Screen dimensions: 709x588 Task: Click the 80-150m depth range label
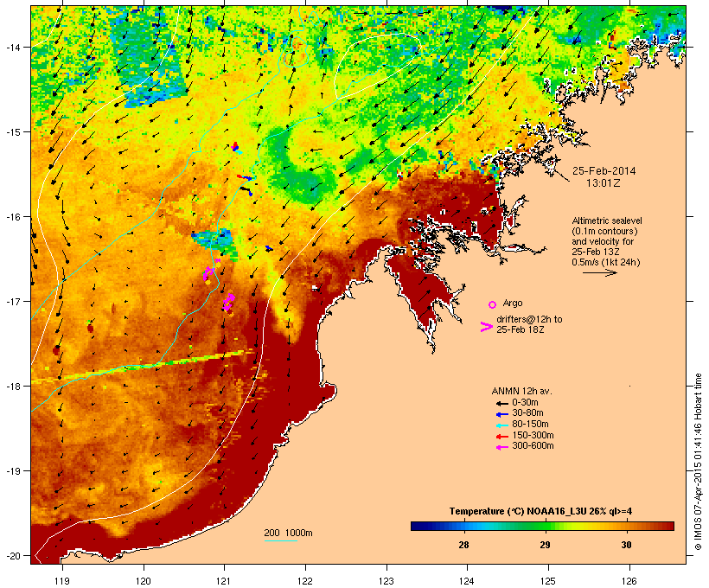(x=530, y=425)
